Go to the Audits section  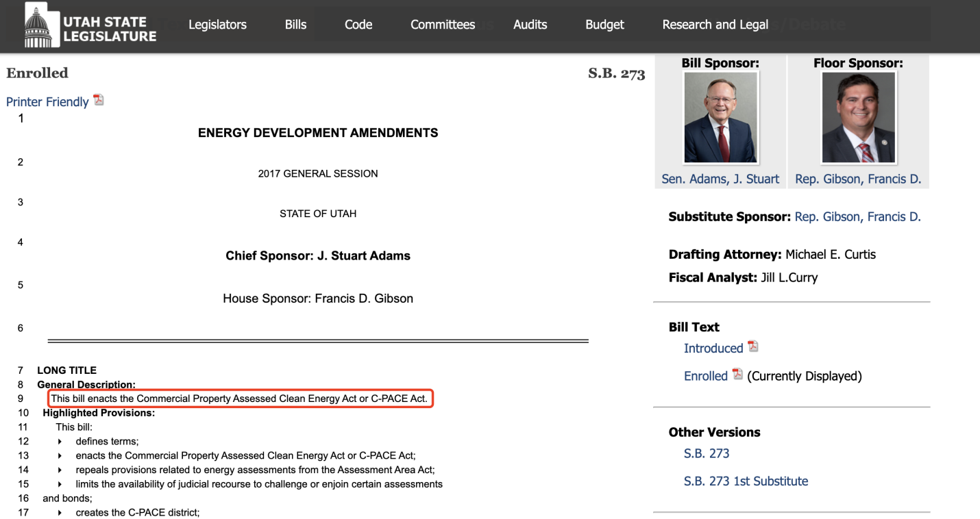point(530,25)
